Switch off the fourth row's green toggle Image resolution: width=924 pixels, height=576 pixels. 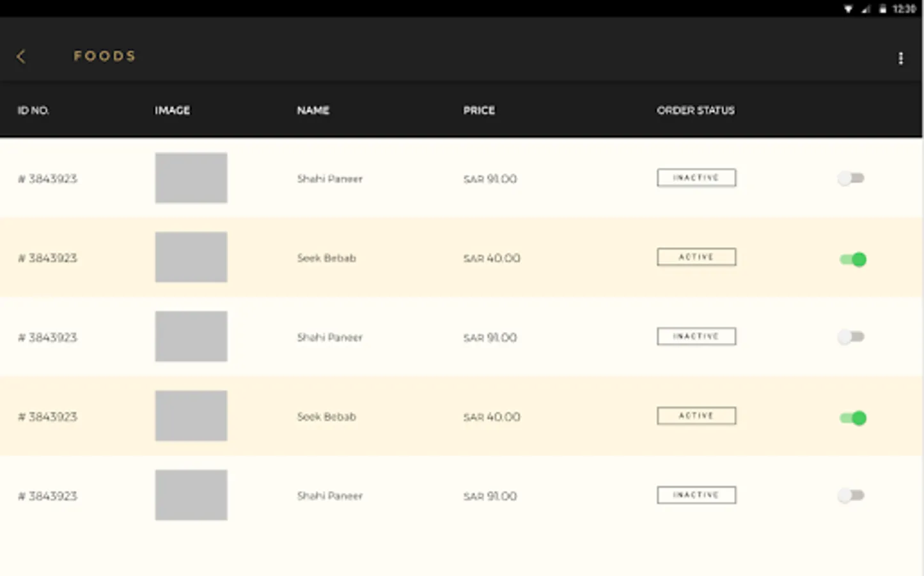click(x=852, y=418)
